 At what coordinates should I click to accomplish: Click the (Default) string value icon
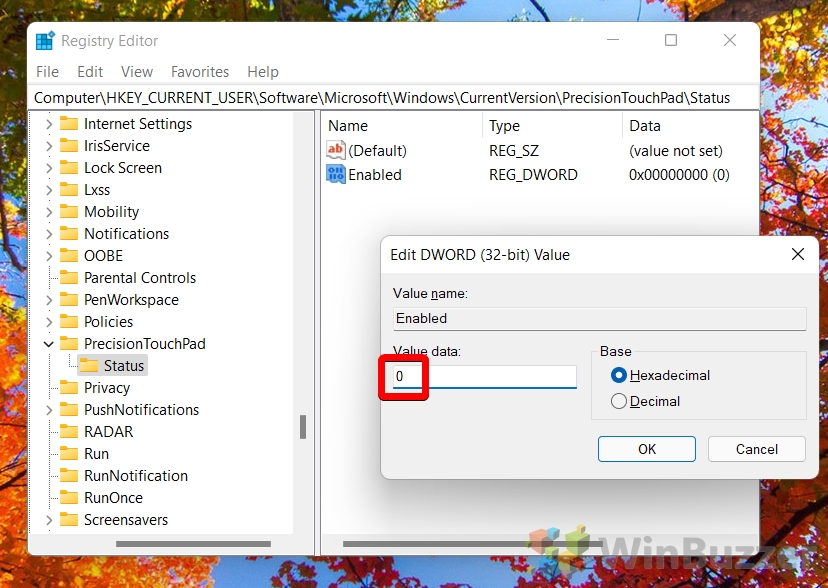[x=336, y=150]
